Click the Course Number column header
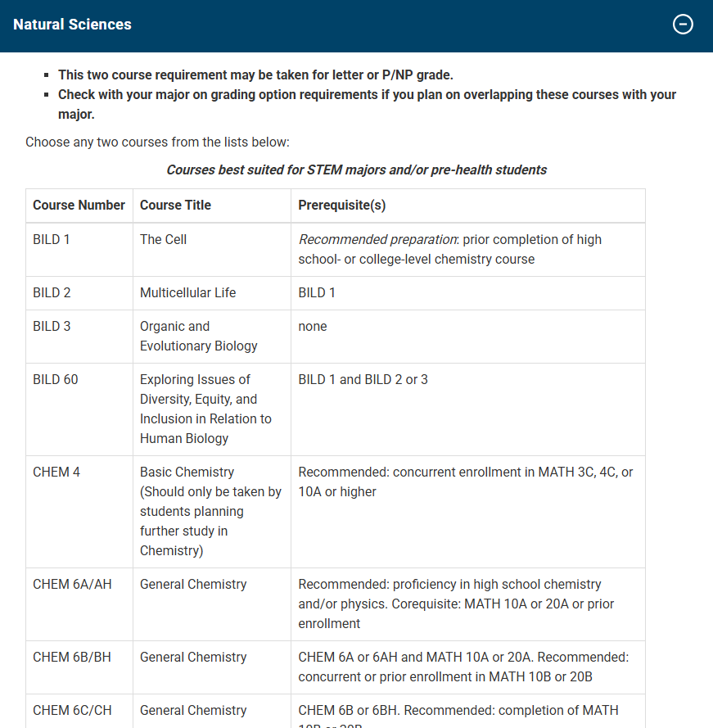 79,206
